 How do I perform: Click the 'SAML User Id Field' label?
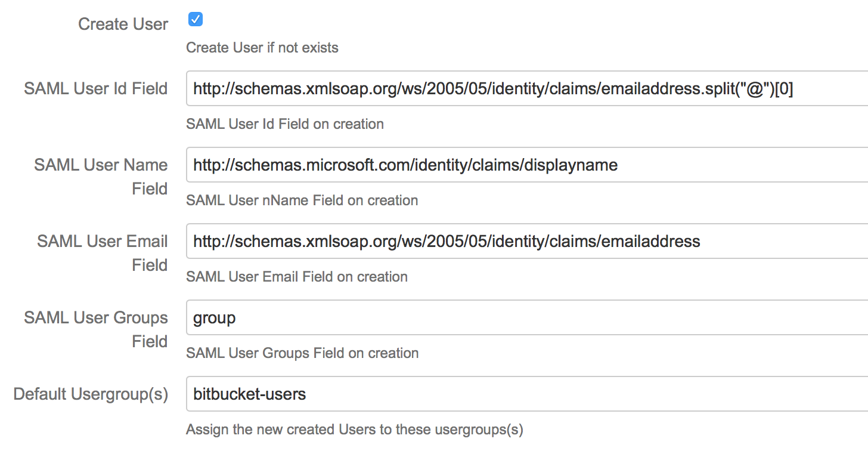click(x=96, y=89)
